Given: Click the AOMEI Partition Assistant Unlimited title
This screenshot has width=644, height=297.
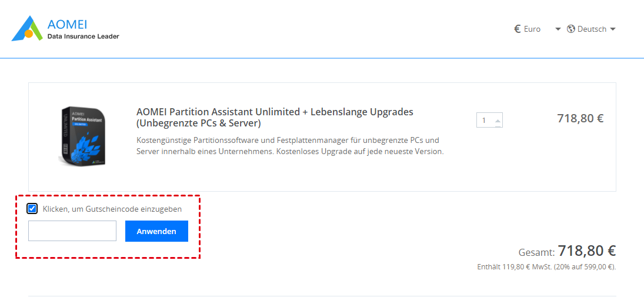Looking at the screenshot, I should pyautogui.click(x=274, y=117).
